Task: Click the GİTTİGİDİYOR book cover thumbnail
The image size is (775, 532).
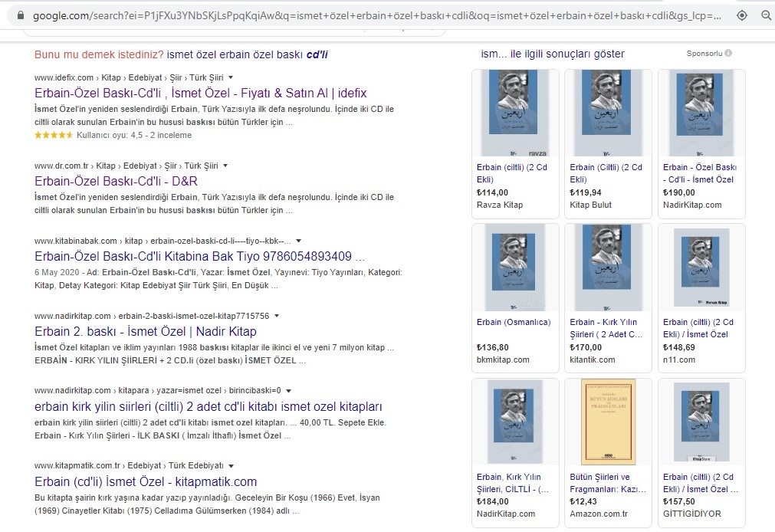Action: point(701,422)
